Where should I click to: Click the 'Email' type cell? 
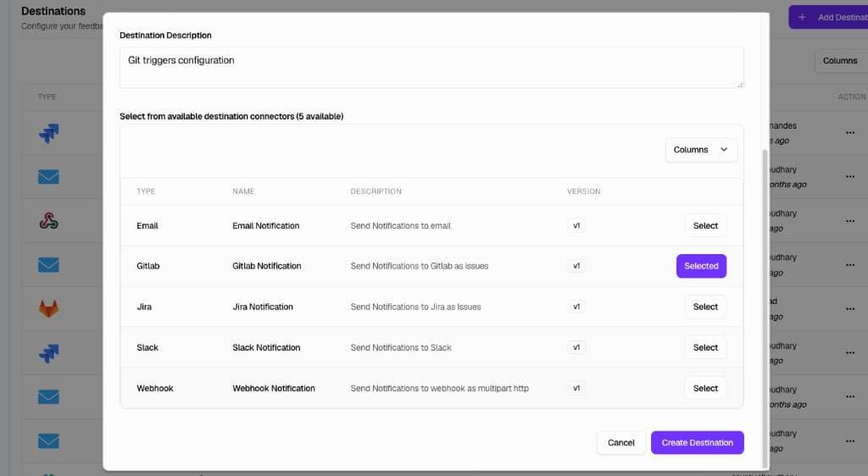pyautogui.click(x=147, y=225)
